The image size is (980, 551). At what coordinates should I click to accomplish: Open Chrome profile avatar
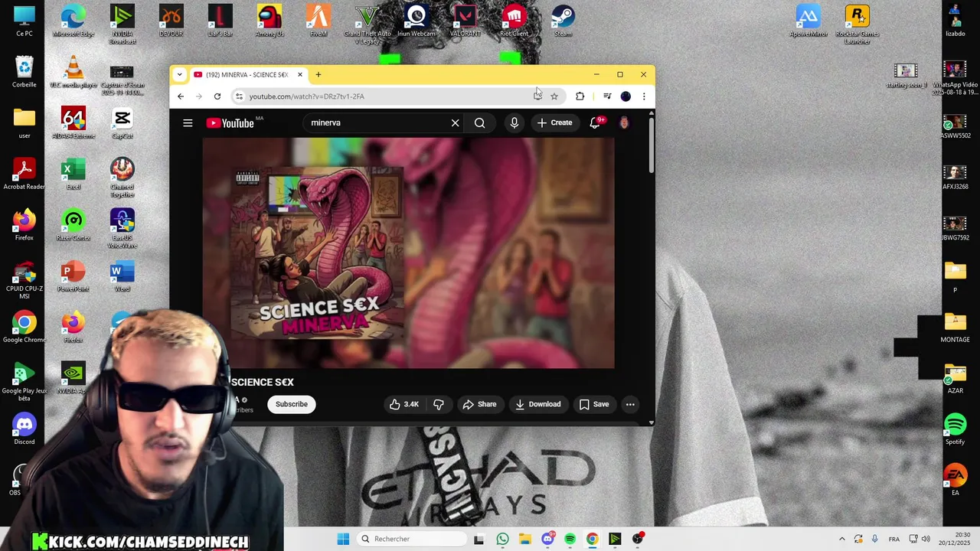point(626,96)
